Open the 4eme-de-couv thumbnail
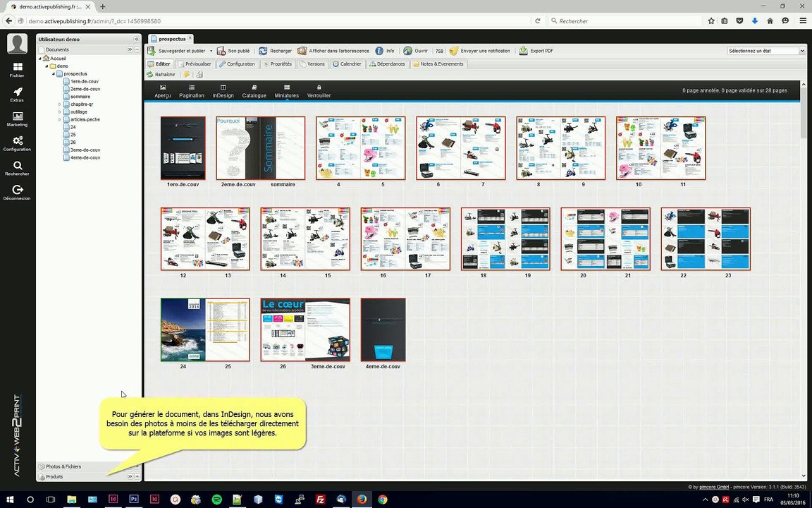812x508 pixels. point(383,329)
